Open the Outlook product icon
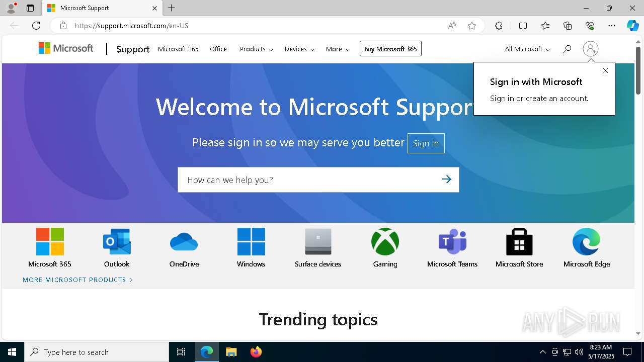 coord(117,242)
